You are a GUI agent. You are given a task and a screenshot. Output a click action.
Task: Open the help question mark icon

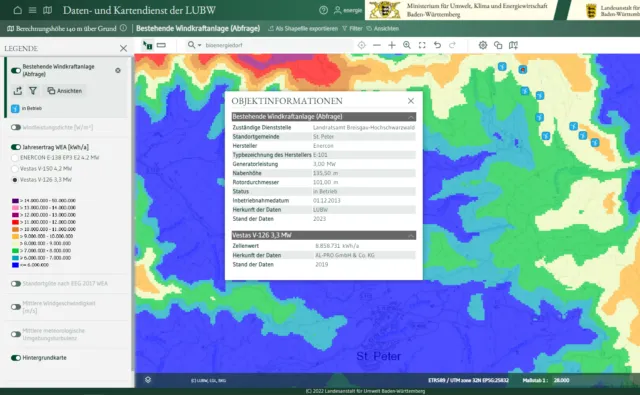323,11
